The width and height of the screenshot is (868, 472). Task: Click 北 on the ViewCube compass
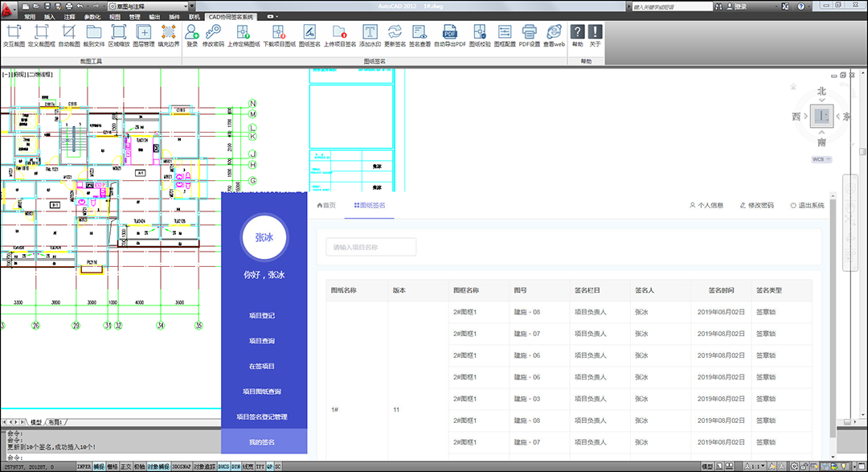pyautogui.click(x=821, y=92)
